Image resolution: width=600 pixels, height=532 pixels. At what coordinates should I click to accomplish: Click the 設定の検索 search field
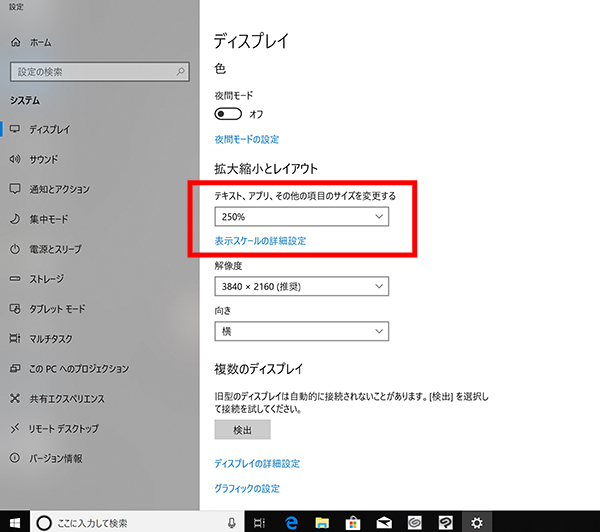coord(100,72)
